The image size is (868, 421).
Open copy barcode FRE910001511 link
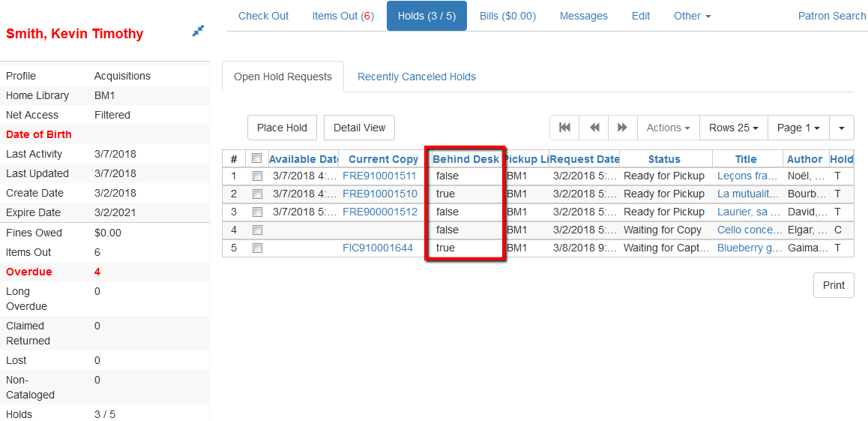click(x=379, y=176)
